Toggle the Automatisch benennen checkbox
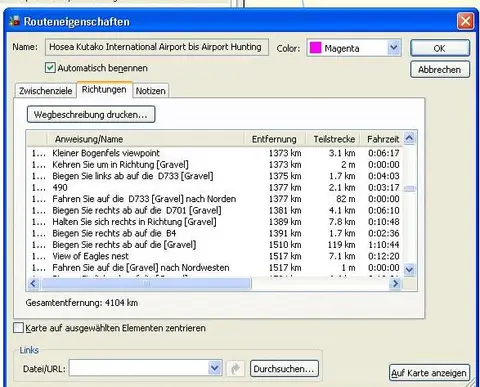 click(x=50, y=68)
